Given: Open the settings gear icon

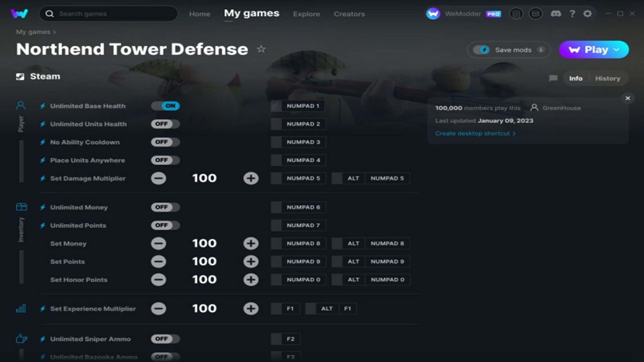Looking at the screenshot, I should (x=587, y=14).
